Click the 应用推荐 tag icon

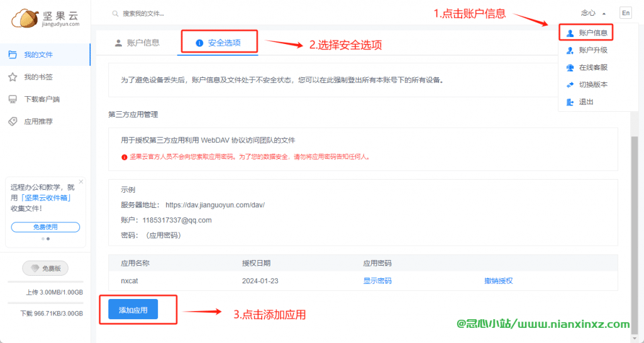(13, 121)
